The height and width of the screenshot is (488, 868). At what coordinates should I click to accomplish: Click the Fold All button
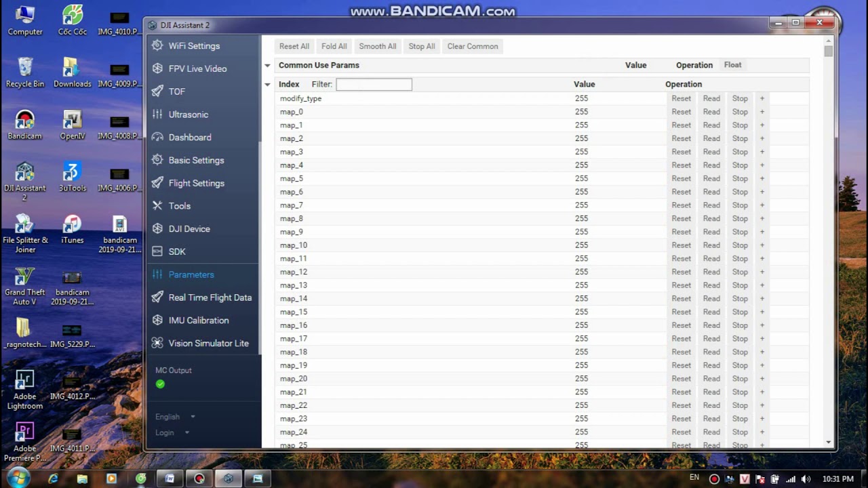tap(334, 46)
